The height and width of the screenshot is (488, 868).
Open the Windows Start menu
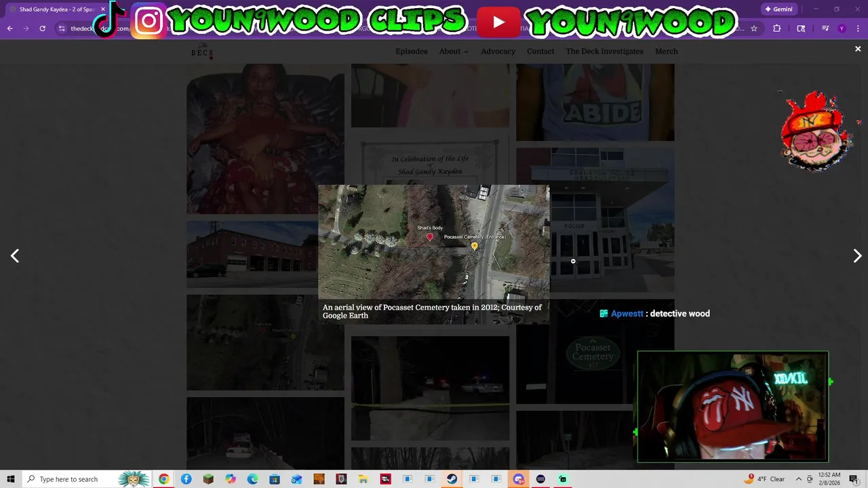point(11,479)
